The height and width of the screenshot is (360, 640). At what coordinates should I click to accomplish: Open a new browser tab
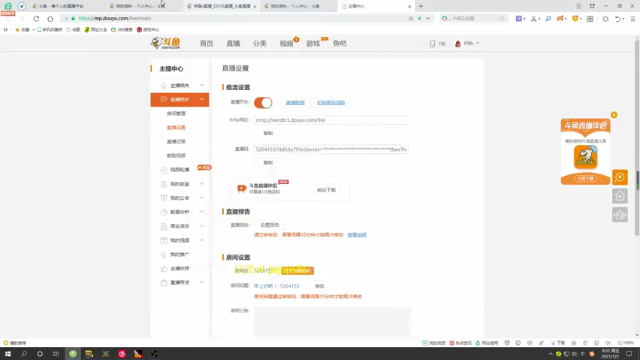tap(421, 6)
